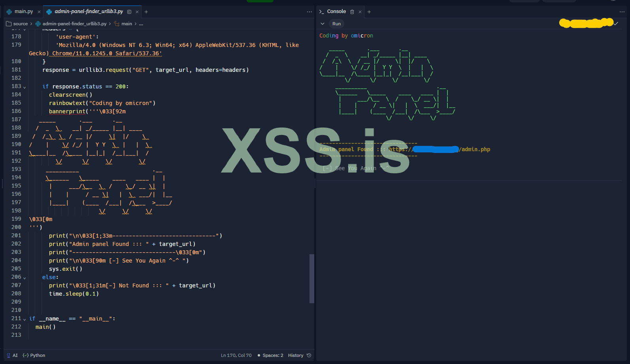Clear console with the trash icon

coord(352,12)
